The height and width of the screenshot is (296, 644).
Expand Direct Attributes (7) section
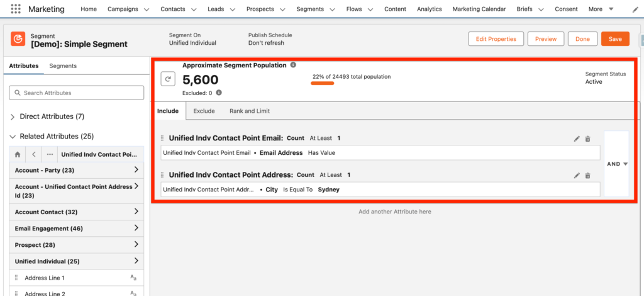pos(13,117)
